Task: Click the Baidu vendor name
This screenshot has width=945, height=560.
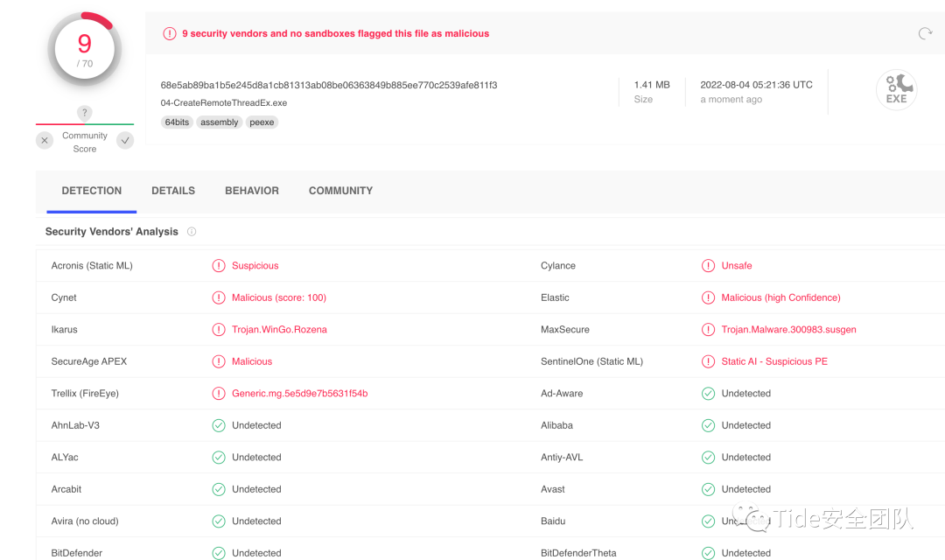Action: [553, 521]
